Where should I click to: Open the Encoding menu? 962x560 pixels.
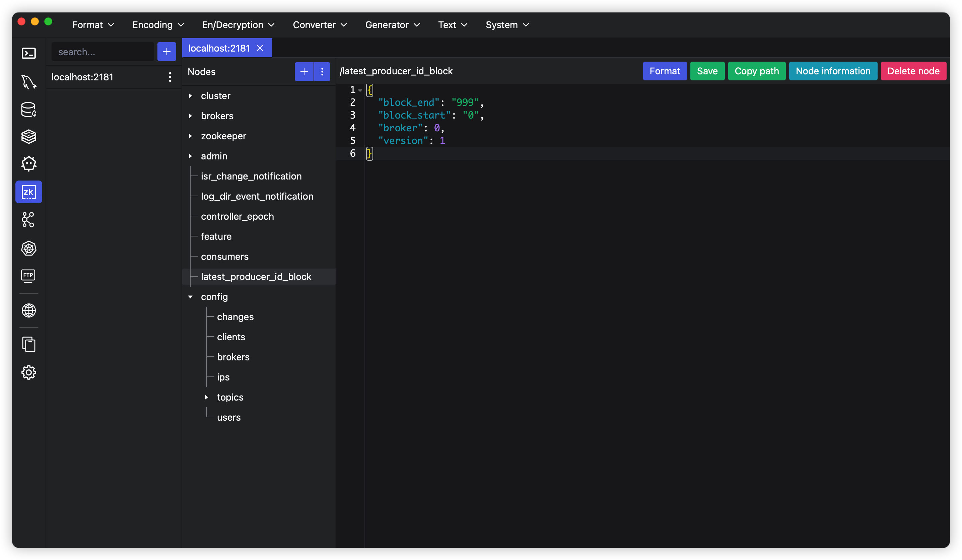[158, 25]
